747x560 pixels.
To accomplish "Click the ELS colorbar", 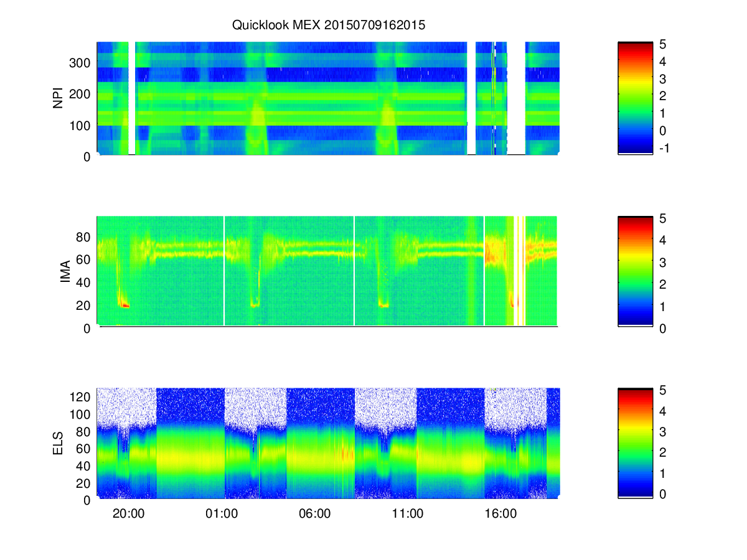I will 635,443.
